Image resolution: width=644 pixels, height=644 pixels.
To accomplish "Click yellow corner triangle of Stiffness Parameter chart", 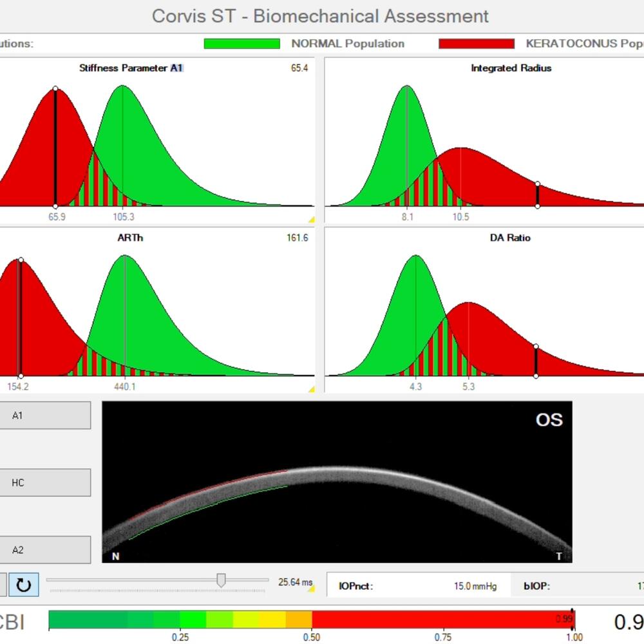I will coord(311,220).
